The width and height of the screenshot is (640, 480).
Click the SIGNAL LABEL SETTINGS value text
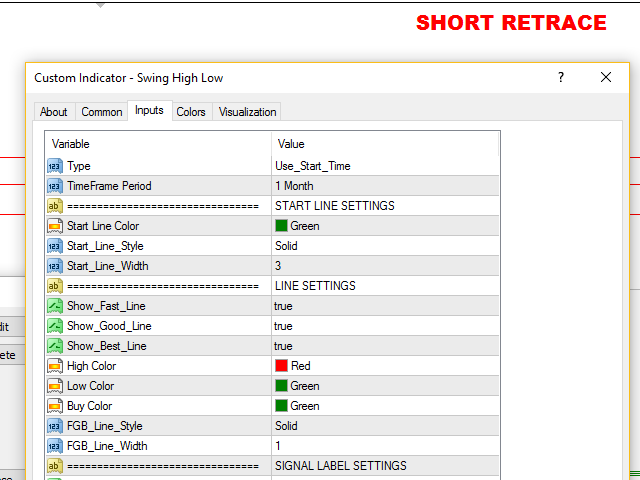tap(341, 466)
